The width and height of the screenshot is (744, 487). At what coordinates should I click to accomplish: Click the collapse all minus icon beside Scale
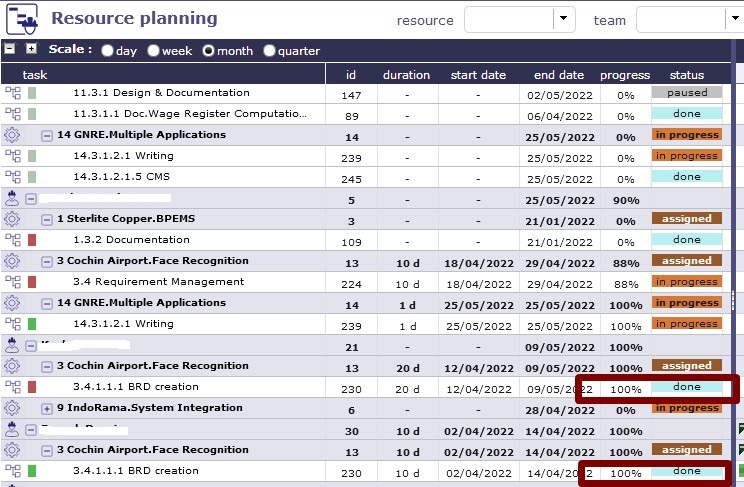tap(10, 49)
